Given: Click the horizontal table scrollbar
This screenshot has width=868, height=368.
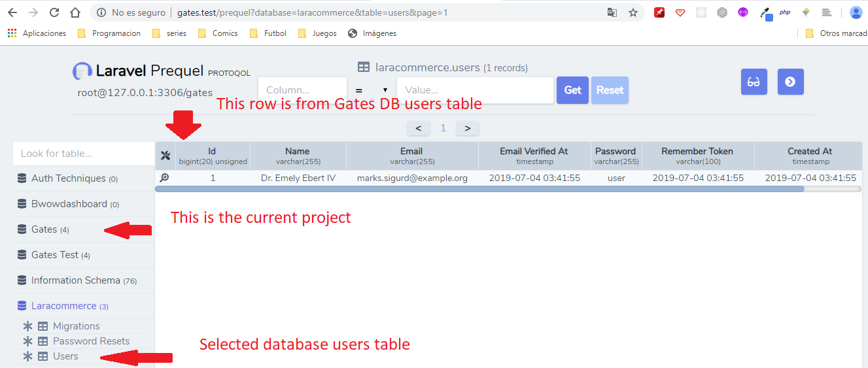Looking at the screenshot, I should pos(479,189).
